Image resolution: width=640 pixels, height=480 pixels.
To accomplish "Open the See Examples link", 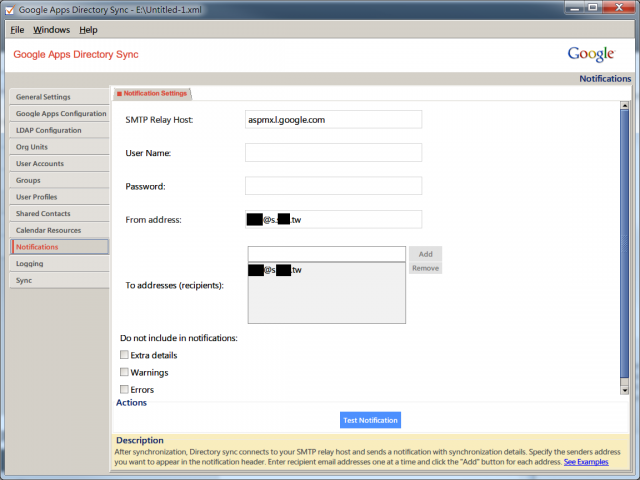I will tap(586, 462).
